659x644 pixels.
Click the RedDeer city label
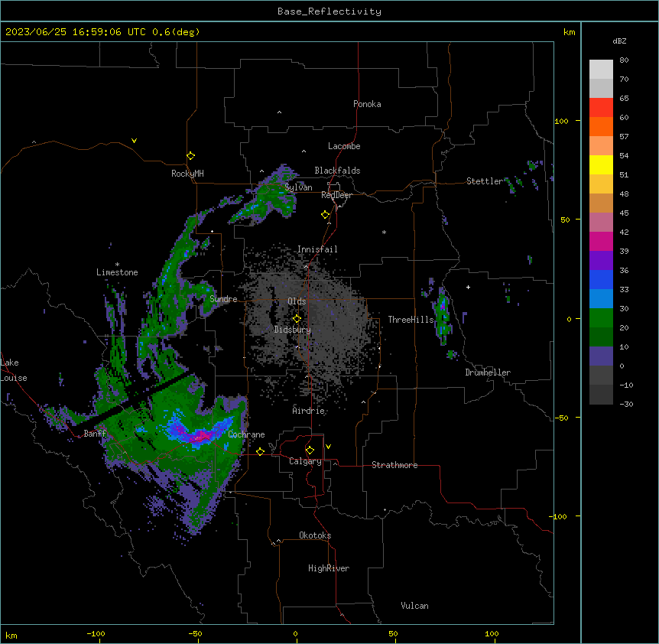[x=336, y=195]
